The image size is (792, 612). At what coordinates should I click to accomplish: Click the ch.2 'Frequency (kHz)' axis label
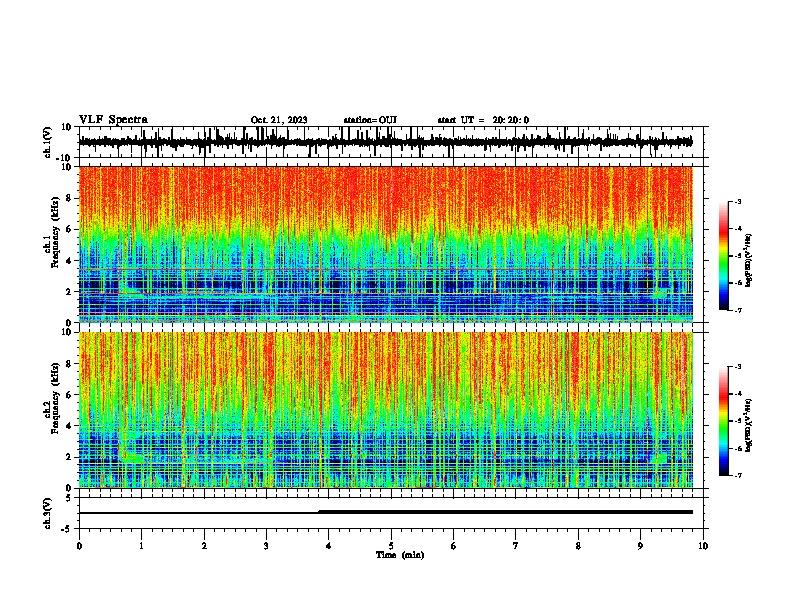click(55, 398)
